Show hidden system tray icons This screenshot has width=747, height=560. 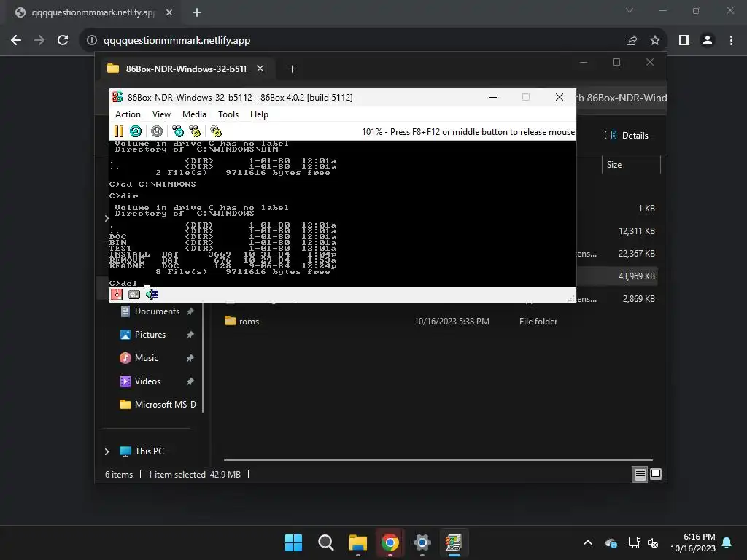click(x=588, y=542)
